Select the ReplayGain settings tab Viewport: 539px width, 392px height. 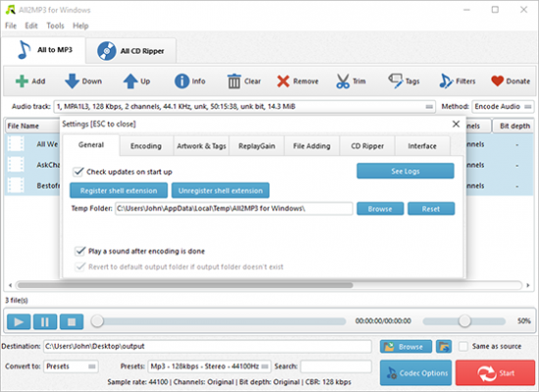[x=257, y=146]
